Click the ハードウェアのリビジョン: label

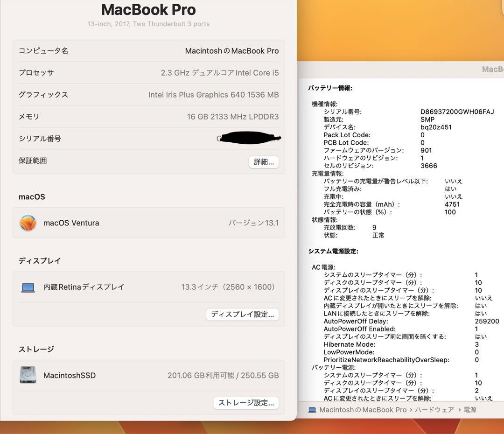coord(361,158)
